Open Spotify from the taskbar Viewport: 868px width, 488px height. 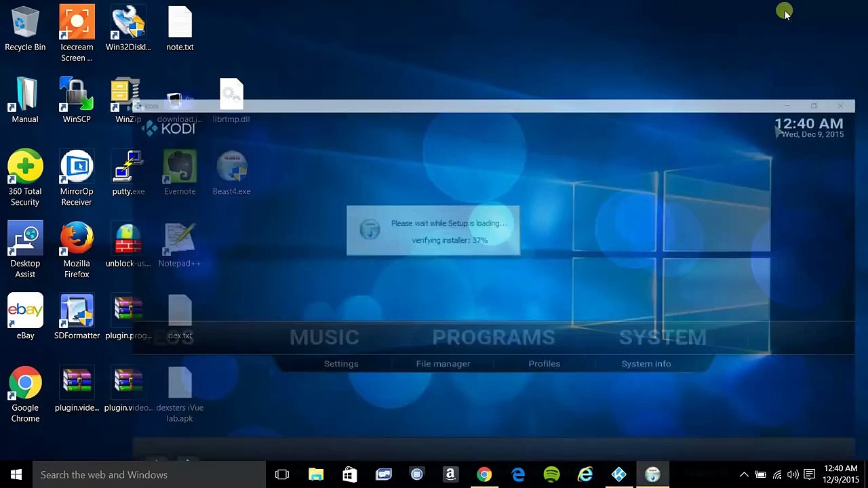point(551,474)
